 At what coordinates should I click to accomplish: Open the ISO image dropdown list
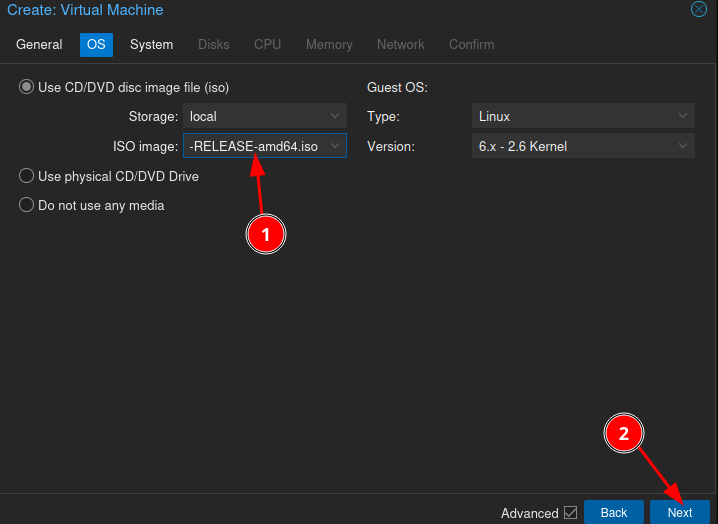[x=335, y=147]
